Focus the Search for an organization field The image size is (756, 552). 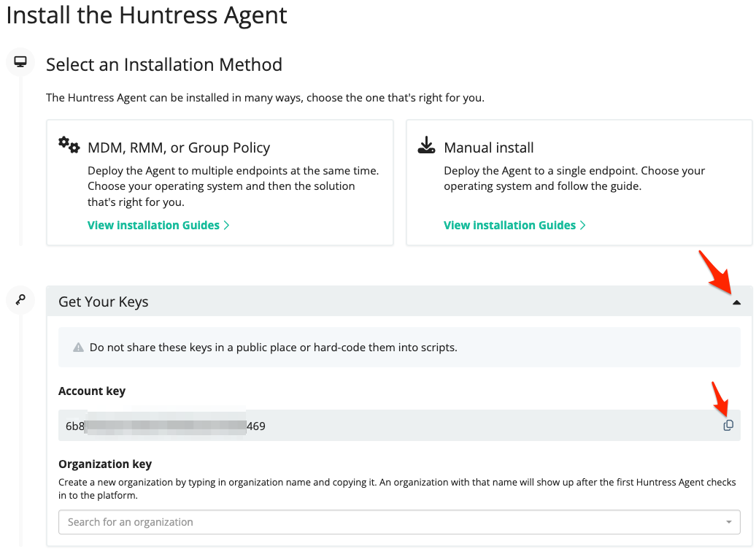(x=399, y=522)
